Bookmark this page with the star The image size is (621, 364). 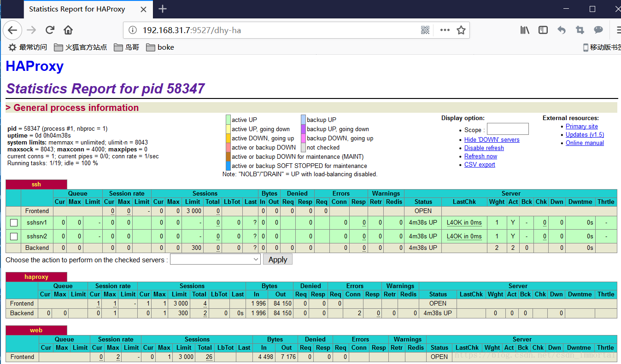click(461, 30)
